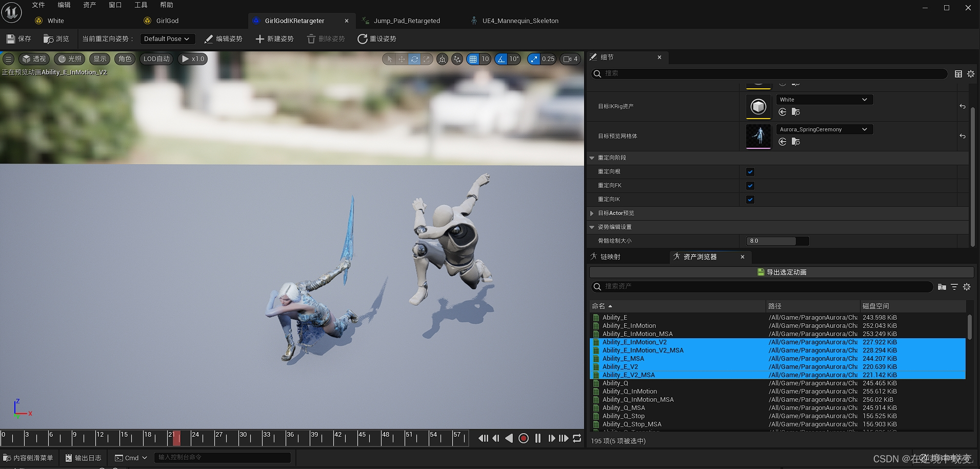Click the asset browser search field

[762, 287]
